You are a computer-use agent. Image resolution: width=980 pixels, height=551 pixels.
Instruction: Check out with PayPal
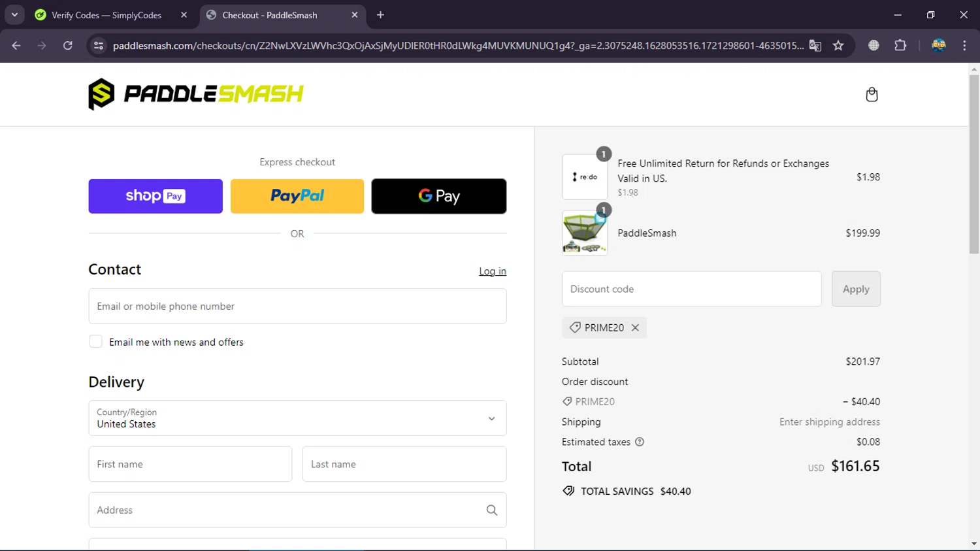coord(297,196)
